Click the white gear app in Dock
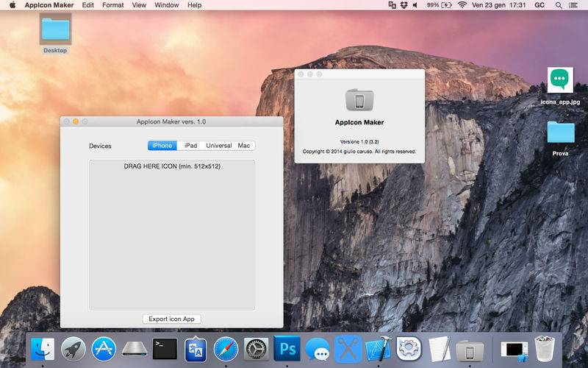 click(x=409, y=349)
